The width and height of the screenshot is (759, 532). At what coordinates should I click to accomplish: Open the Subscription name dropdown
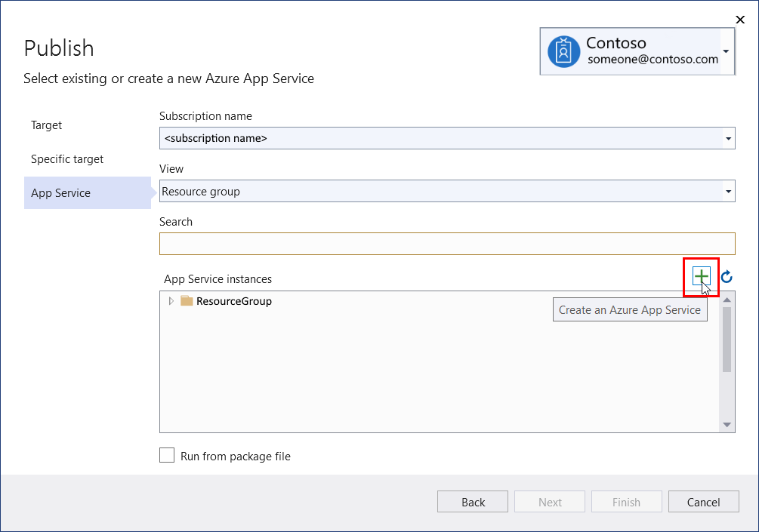[x=728, y=139]
